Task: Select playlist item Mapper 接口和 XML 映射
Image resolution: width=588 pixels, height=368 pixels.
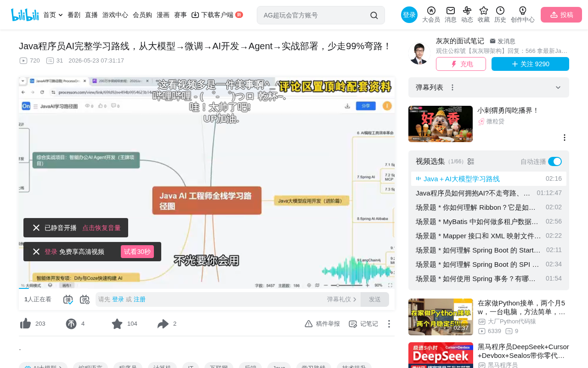Action: (489, 236)
